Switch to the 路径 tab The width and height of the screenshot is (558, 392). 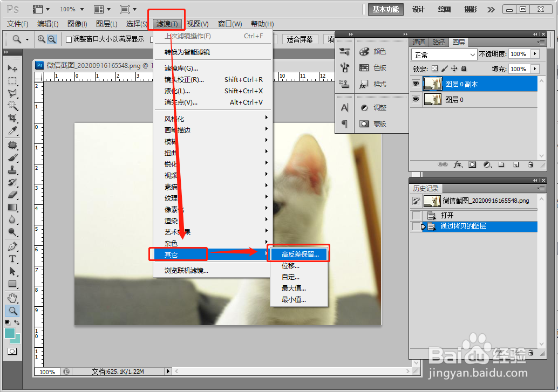(x=439, y=43)
